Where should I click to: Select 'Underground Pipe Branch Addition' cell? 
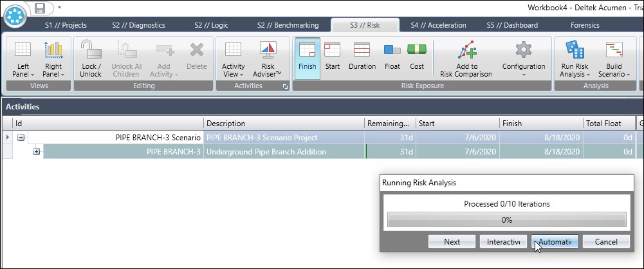[284, 151]
